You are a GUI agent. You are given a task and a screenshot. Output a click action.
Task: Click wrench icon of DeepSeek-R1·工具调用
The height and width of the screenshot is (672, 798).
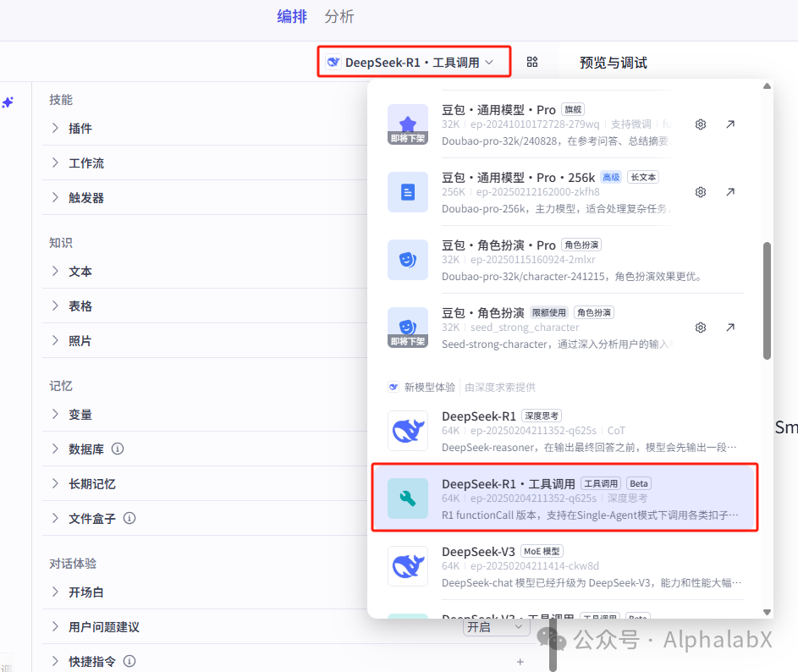(408, 498)
